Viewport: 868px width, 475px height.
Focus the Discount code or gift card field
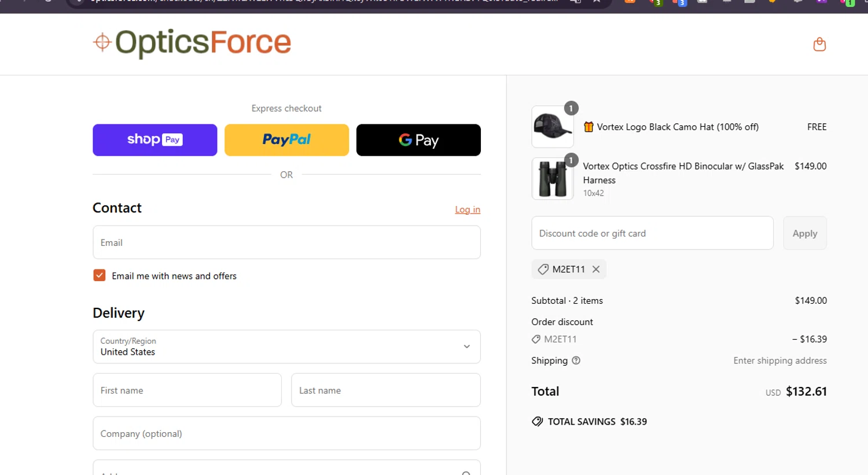[x=652, y=233]
